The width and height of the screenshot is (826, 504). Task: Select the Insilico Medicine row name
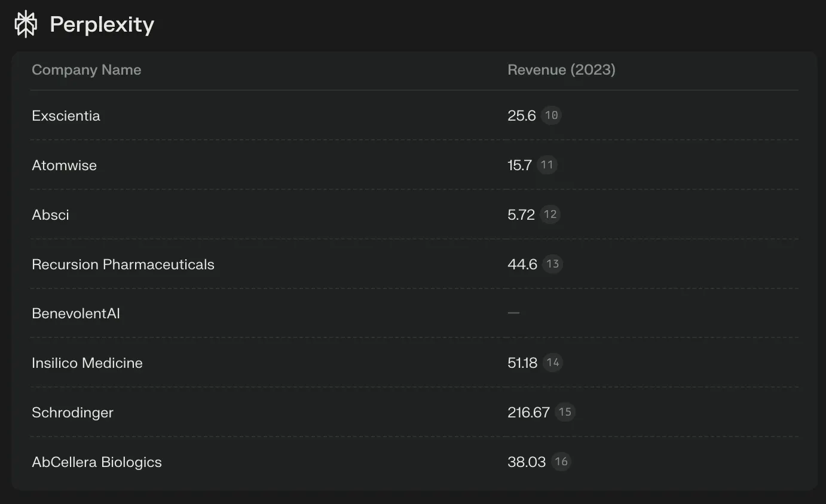click(x=87, y=363)
